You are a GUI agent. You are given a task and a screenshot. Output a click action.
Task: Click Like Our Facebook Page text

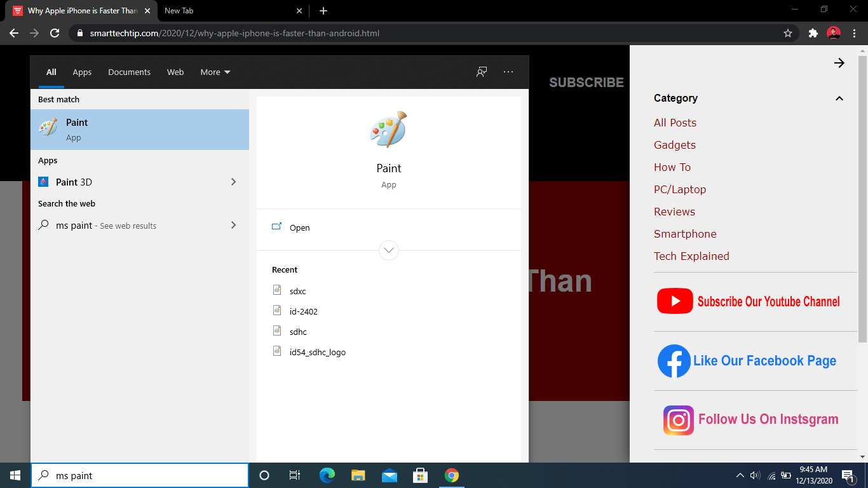[x=765, y=361]
